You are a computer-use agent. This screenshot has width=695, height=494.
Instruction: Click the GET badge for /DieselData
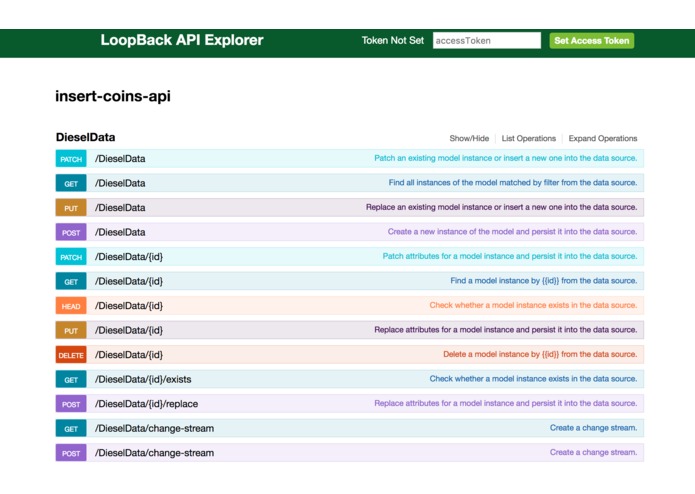point(71,183)
